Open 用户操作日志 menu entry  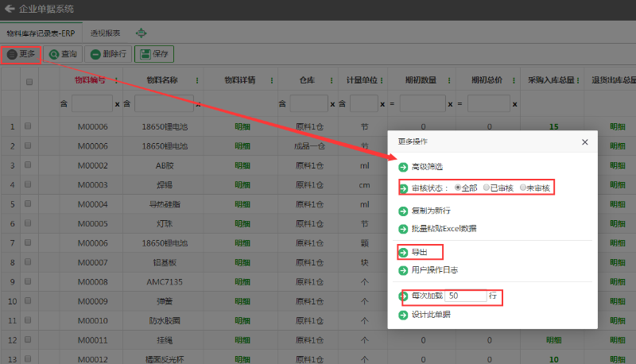[434, 270]
